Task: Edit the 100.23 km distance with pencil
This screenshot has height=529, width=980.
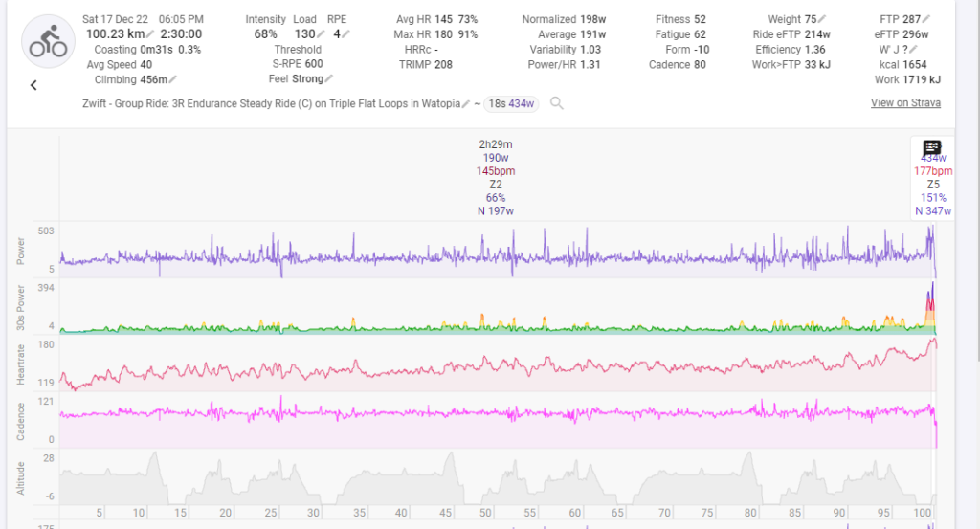Action: pyautogui.click(x=150, y=34)
